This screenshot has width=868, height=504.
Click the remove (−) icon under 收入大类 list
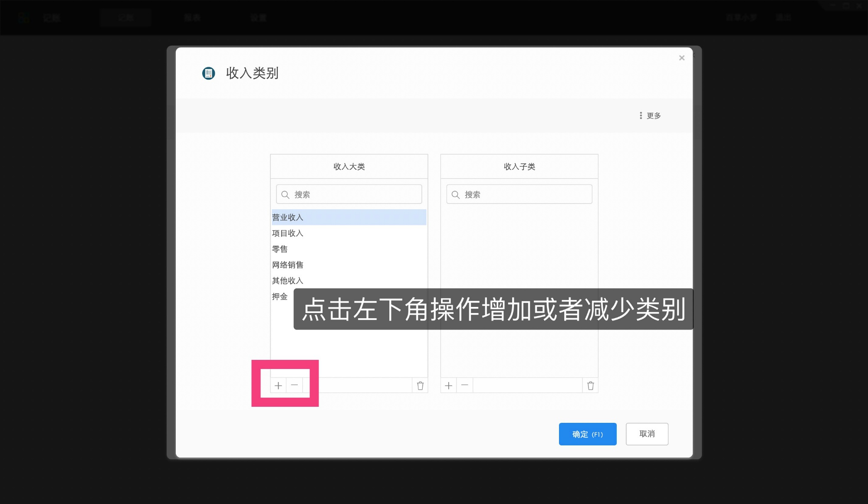(x=295, y=385)
